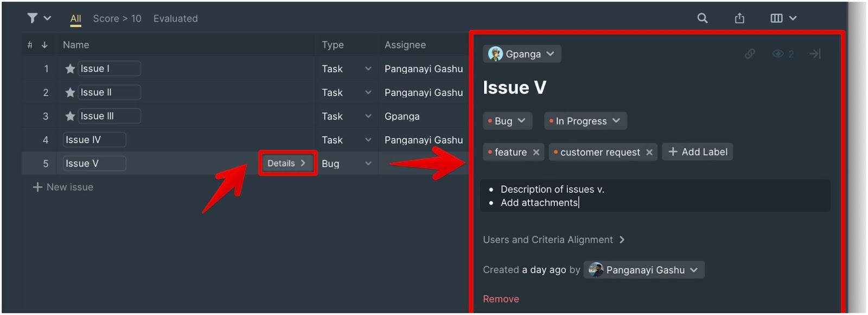Switch to the Evaluated tab

point(175,18)
